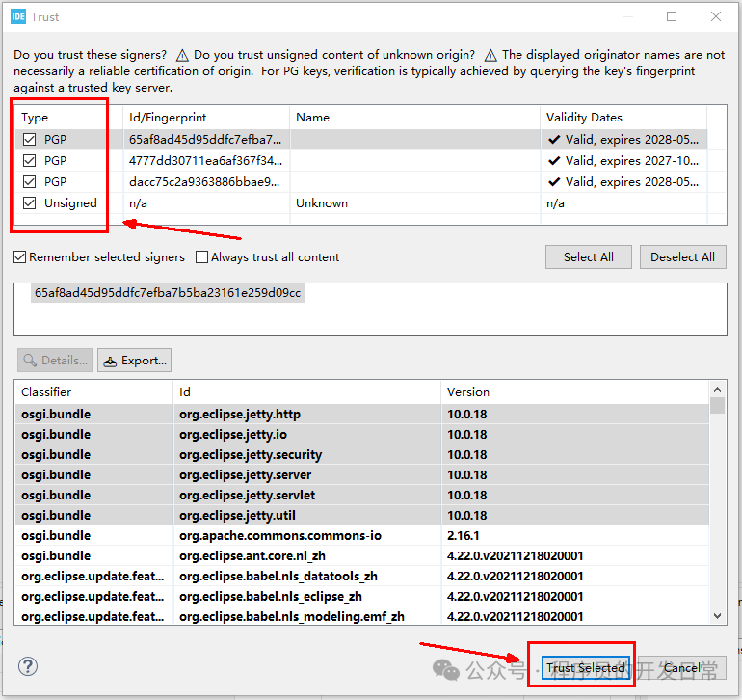Click the Classifier column header
Screen dimensions: 742x700
[x=93, y=392]
